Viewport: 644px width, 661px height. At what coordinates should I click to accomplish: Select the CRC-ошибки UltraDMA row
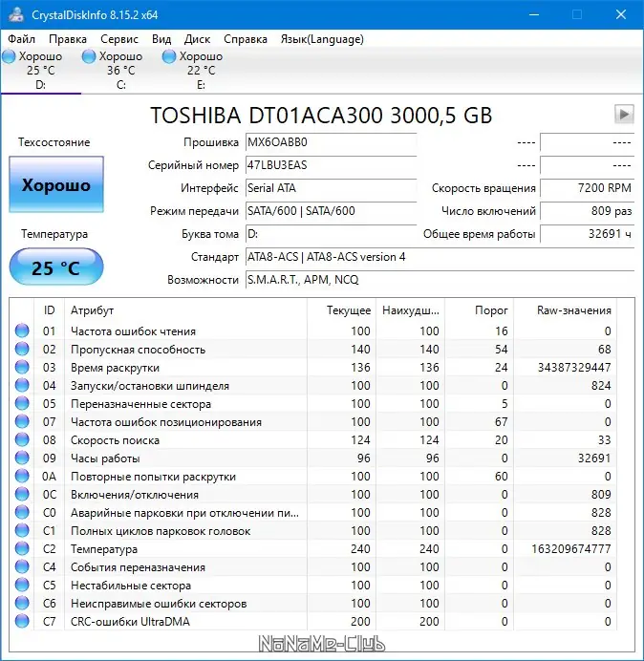[x=313, y=621]
